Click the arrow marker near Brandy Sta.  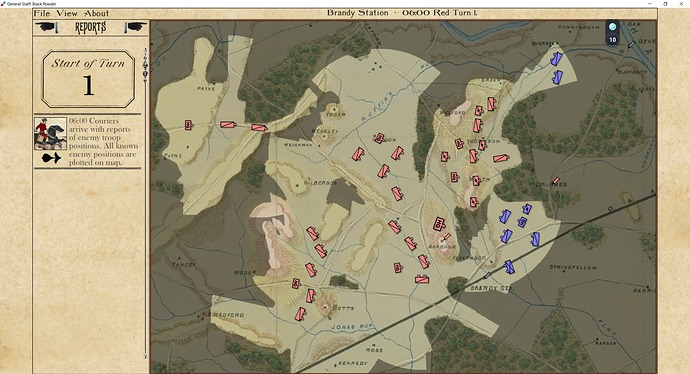(487, 276)
